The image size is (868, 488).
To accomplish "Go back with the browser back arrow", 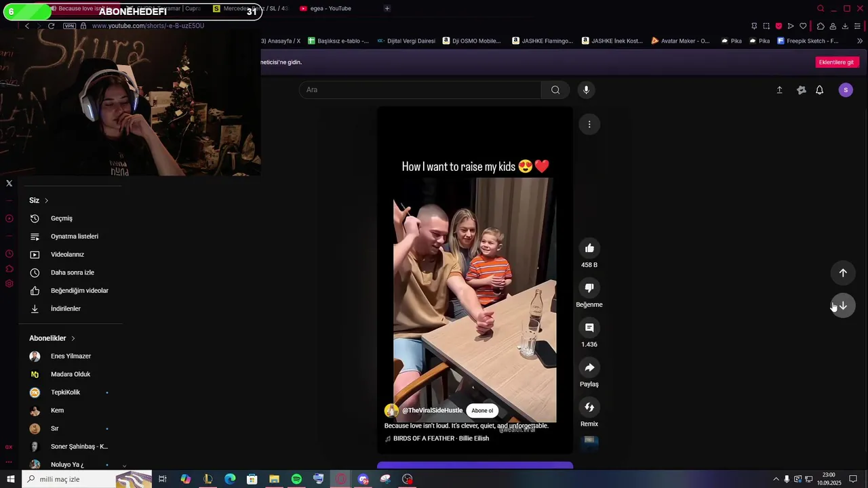I will click(x=27, y=26).
